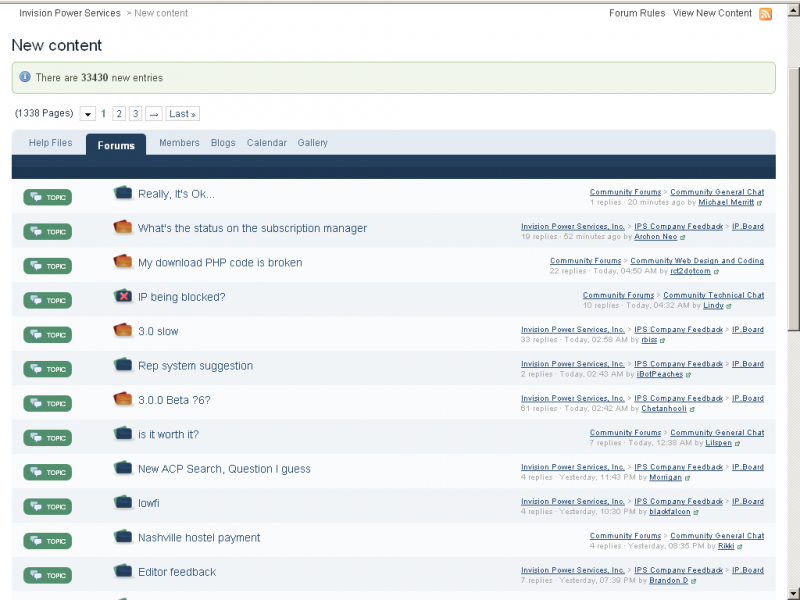Go to last post icon after Lindy

(x=729, y=306)
